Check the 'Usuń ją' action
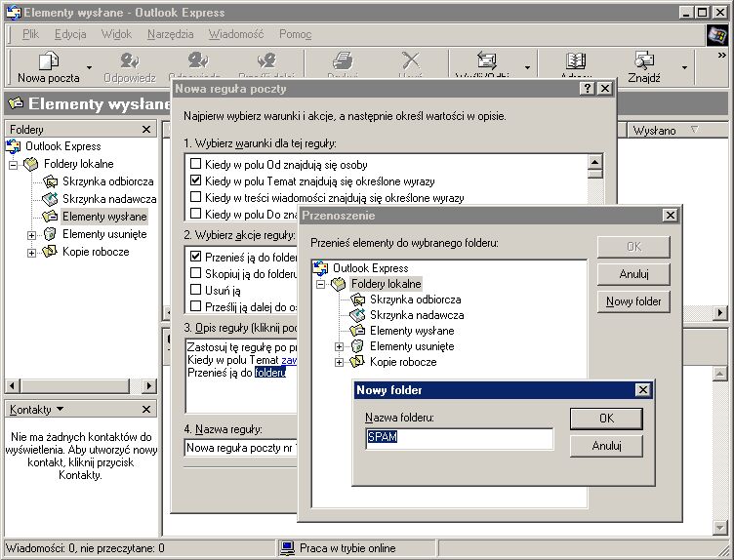The width and height of the screenshot is (734, 560). tap(195, 290)
